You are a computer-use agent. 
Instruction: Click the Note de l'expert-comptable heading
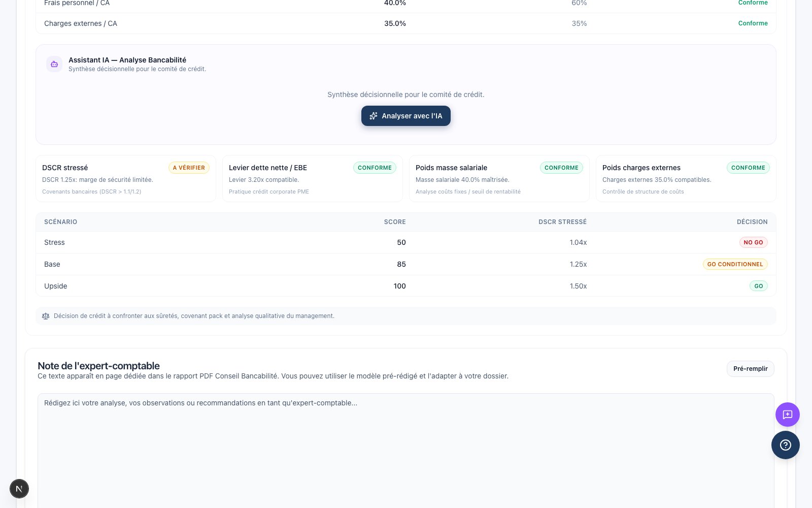98,366
